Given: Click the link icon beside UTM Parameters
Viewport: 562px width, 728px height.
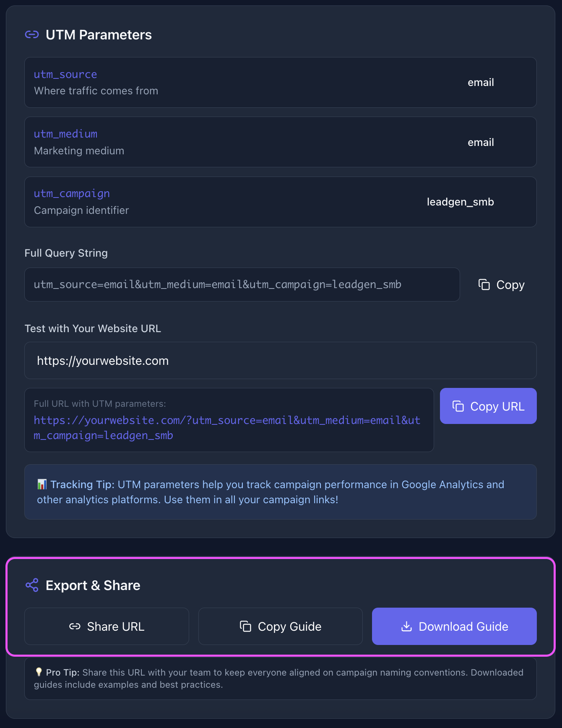Looking at the screenshot, I should tap(32, 35).
